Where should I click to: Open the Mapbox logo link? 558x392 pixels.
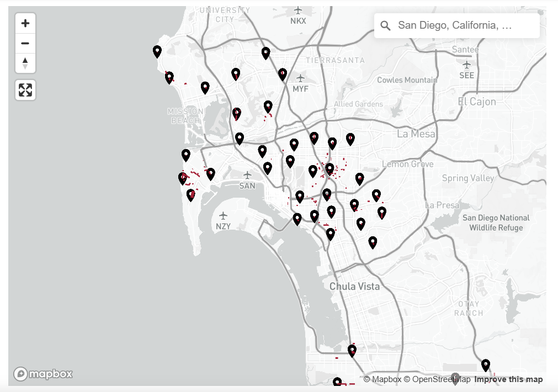pos(43,374)
